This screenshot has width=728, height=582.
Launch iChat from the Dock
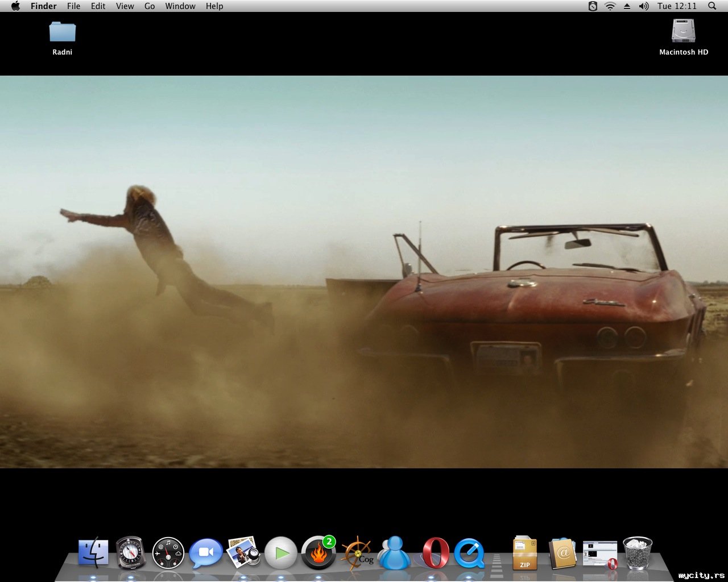pos(206,552)
